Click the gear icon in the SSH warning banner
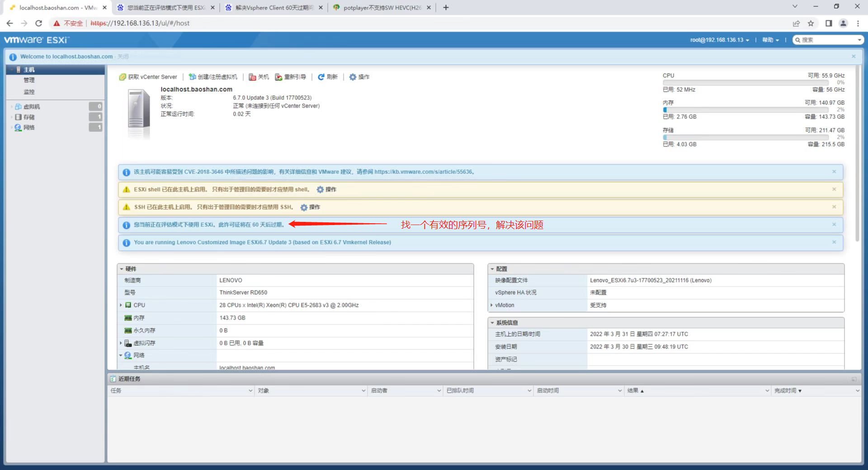The width and height of the screenshot is (868, 470). click(304, 207)
